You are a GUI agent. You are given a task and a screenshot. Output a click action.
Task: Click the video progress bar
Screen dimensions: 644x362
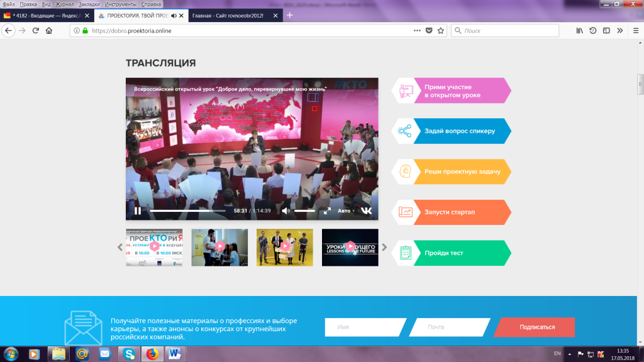(187, 211)
